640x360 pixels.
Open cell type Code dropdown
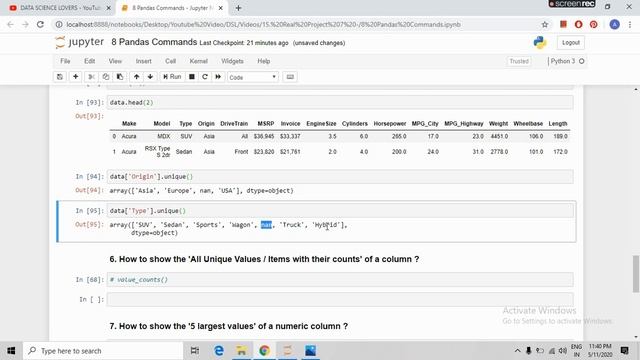(x=253, y=77)
